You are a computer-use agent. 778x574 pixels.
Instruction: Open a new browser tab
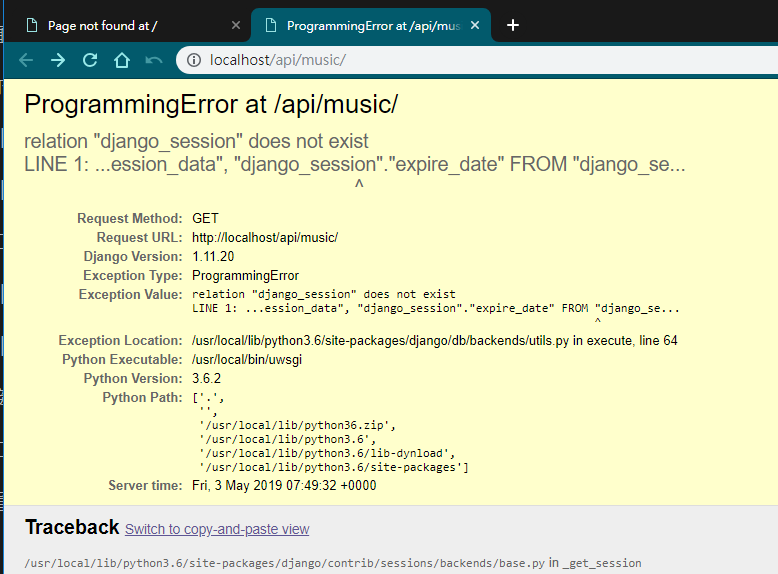click(x=513, y=25)
